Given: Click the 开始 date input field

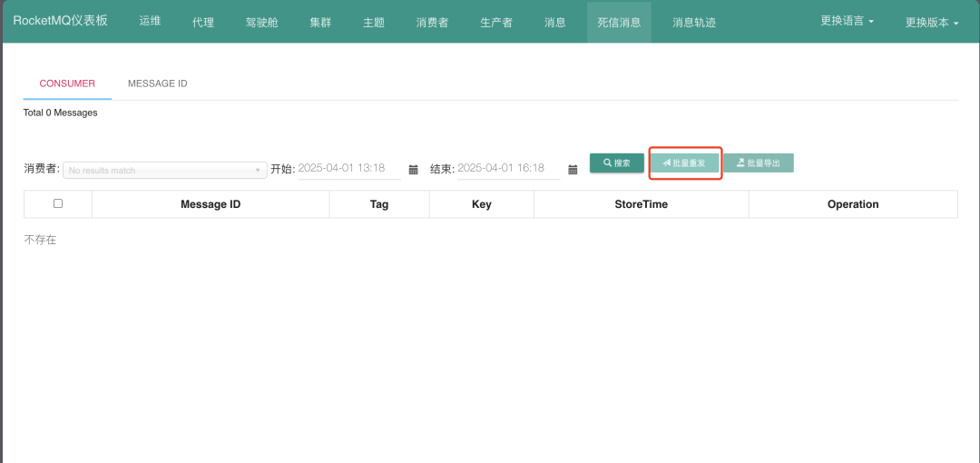Looking at the screenshot, I should (x=349, y=168).
